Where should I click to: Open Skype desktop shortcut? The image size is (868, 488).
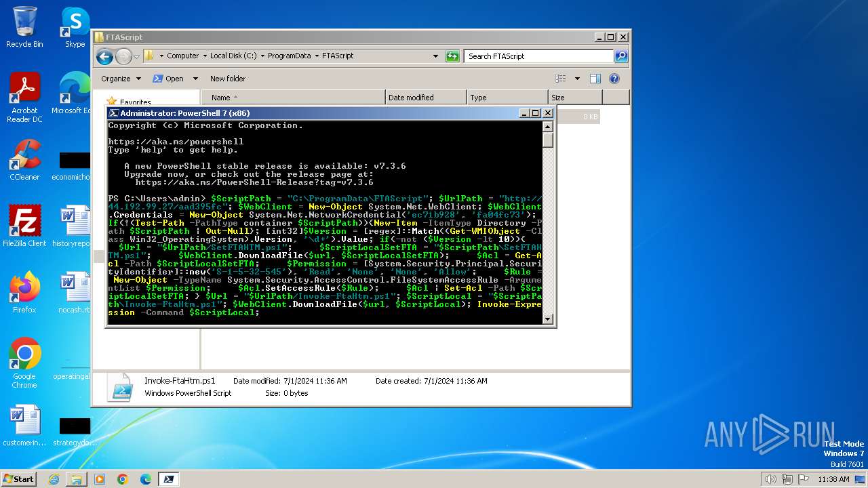[x=75, y=27]
